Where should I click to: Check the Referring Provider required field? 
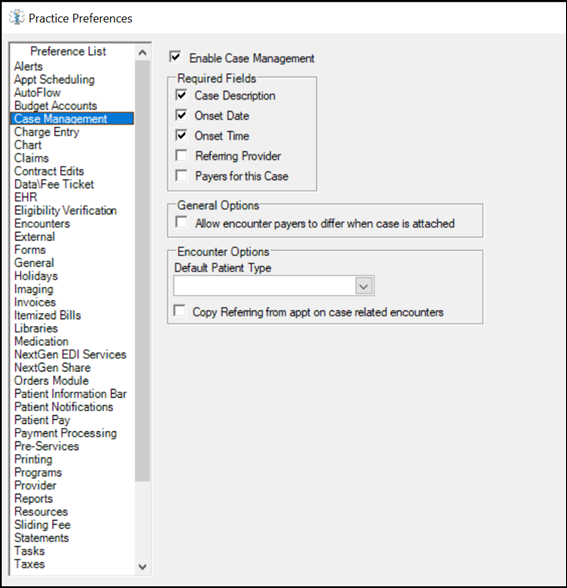coord(182,155)
